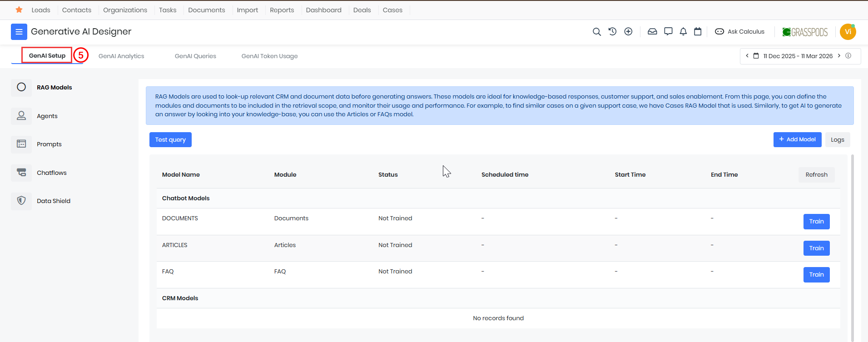Open Ask Calculus assistant
Screen dimensions: 868x342
click(740, 32)
